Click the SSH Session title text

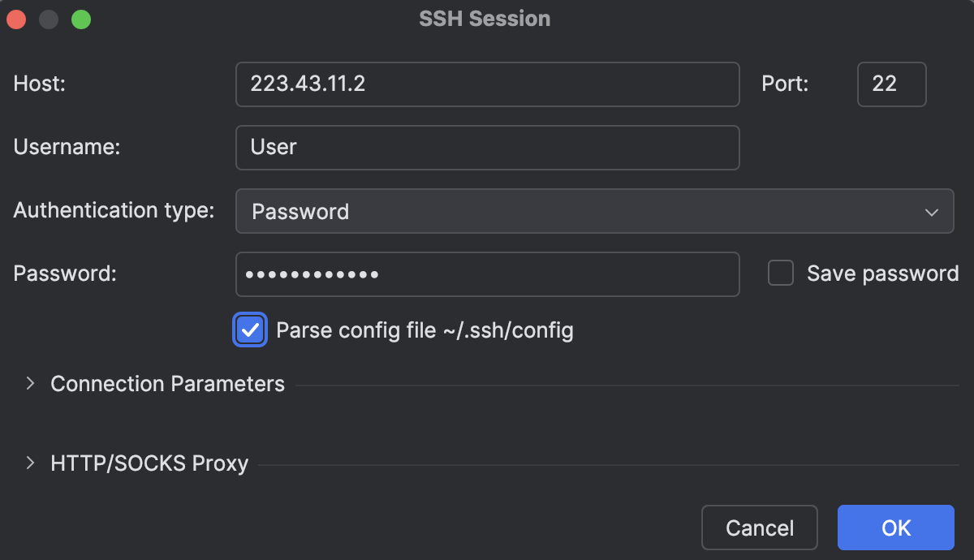[x=483, y=18]
